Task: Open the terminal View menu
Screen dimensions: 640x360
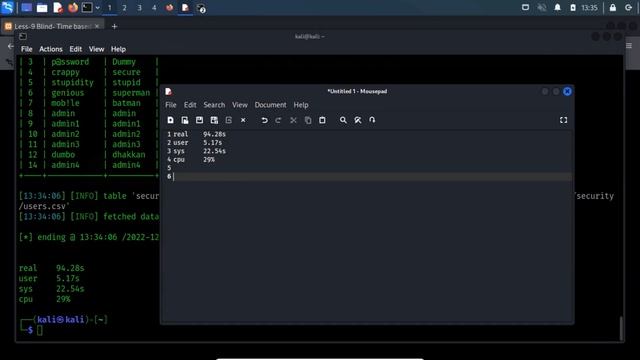Action: (x=96, y=49)
